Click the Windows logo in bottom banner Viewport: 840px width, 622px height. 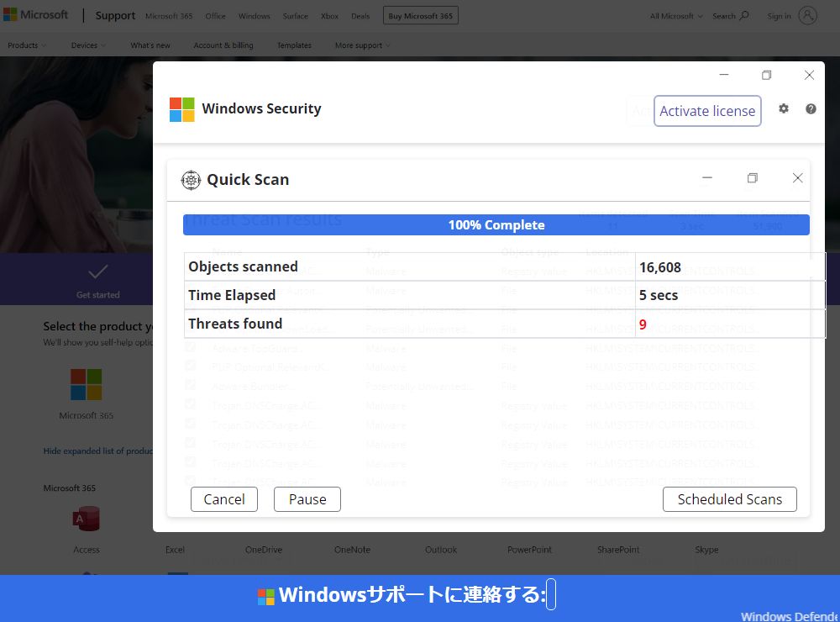(266, 596)
